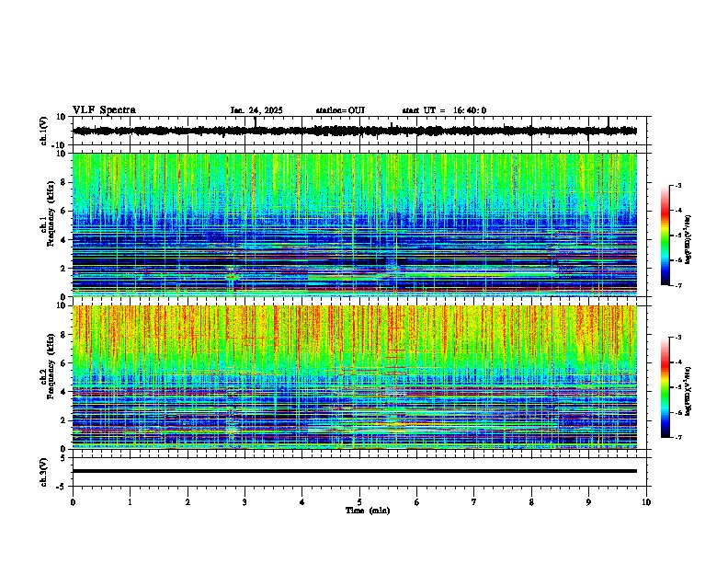Click time axis tick label "9"
Viewport: 728px width, 563px height.
pos(588,502)
